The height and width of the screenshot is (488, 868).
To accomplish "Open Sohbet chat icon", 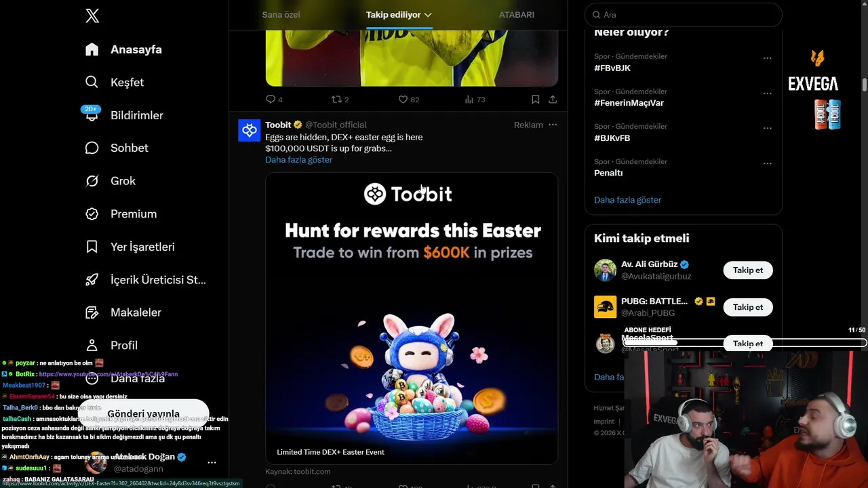I will tap(92, 148).
